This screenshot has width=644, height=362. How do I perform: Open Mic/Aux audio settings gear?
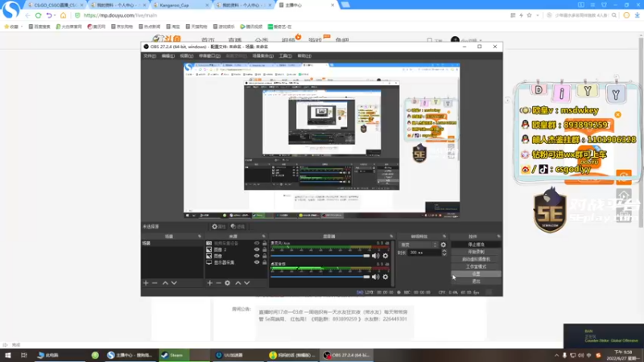pos(386,256)
